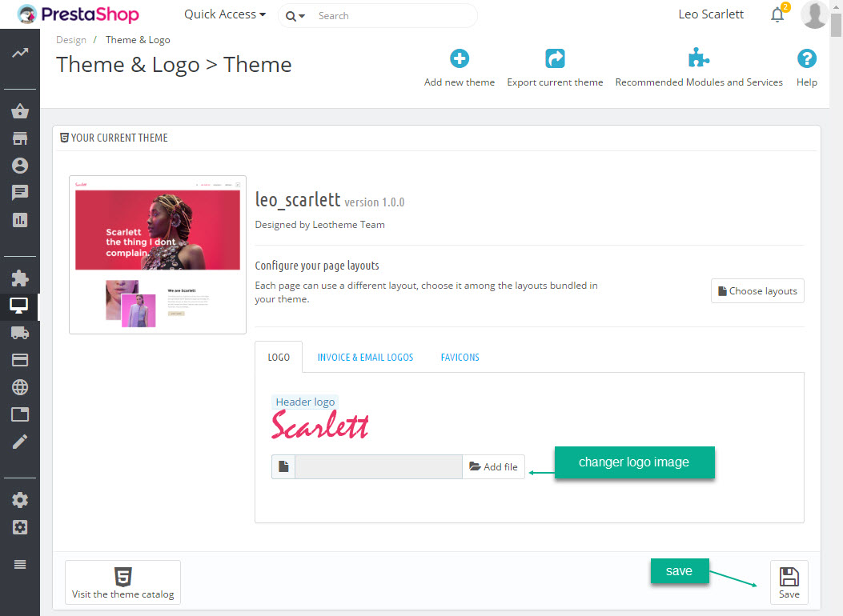
Task: Open the Help question mark icon
Action: [x=806, y=58]
